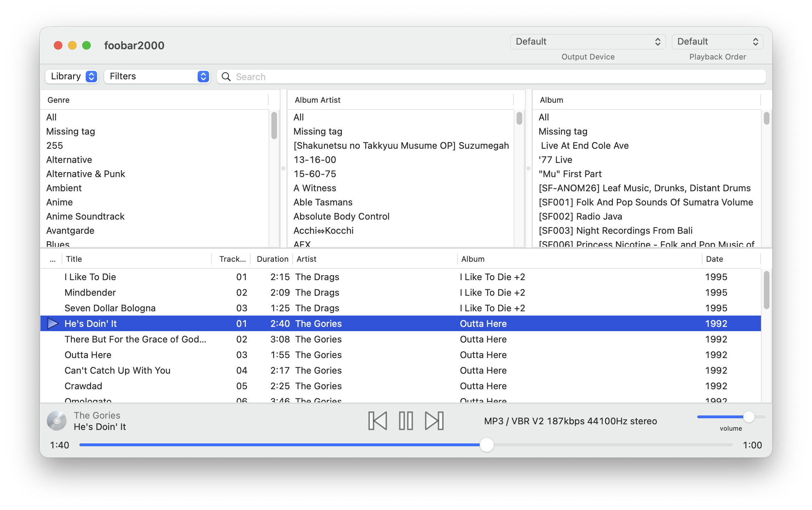
Task: Select the Avantgarde genre
Action: (x=154, y=231)
